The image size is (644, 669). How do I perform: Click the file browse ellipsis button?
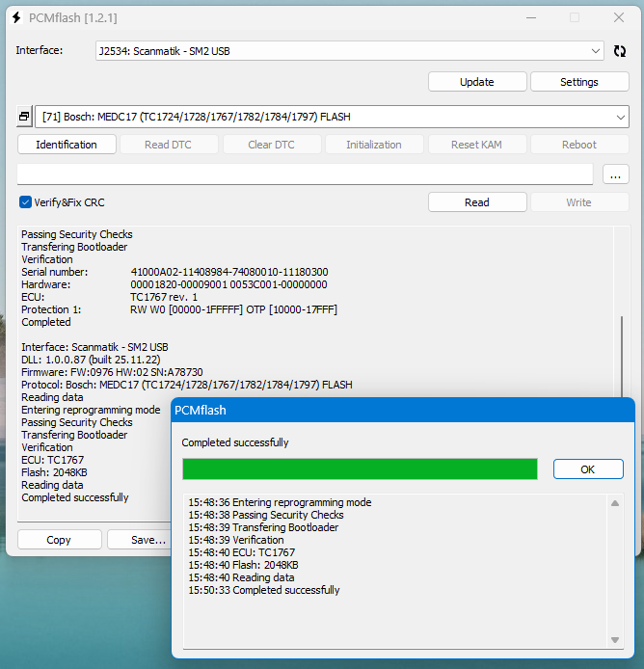point(615,174)
